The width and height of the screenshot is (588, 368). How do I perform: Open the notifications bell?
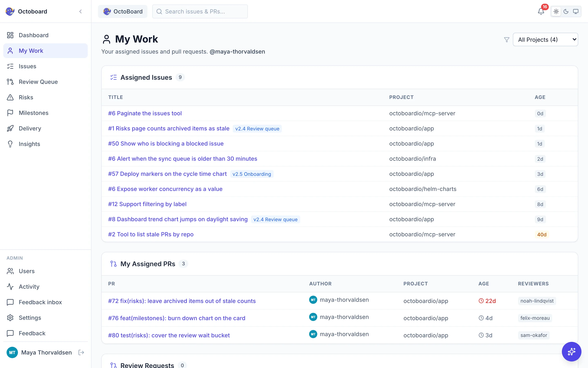[541, 11]
